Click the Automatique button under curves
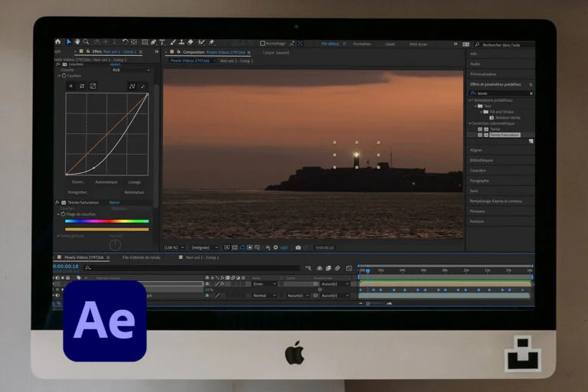This screenshot has height=392, width=588. coord(106,182)
